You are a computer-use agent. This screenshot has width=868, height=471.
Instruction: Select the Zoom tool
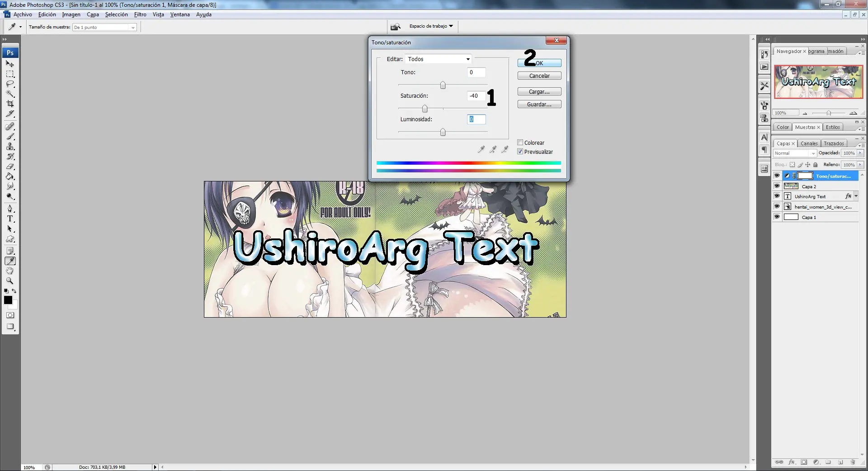point(10,281)
